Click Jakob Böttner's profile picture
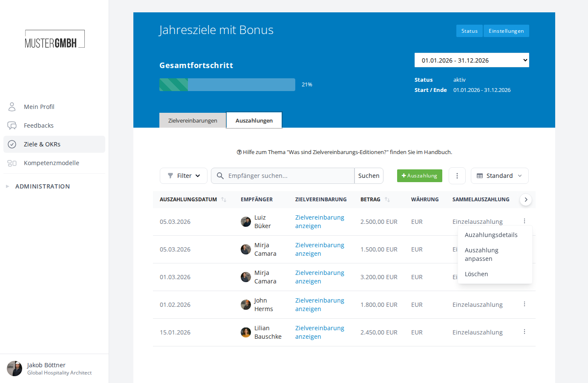The height and width of the screenshot is (383, 588). tap(14, 369)
